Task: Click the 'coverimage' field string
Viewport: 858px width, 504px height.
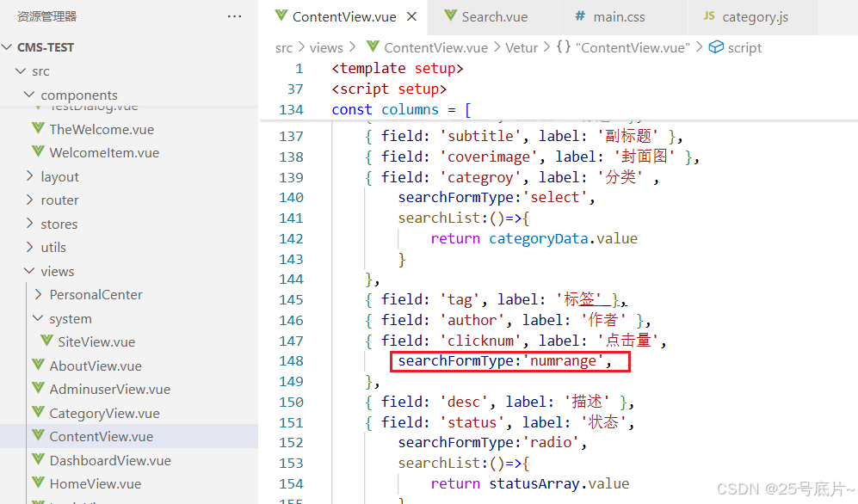Action: (489, 157)
